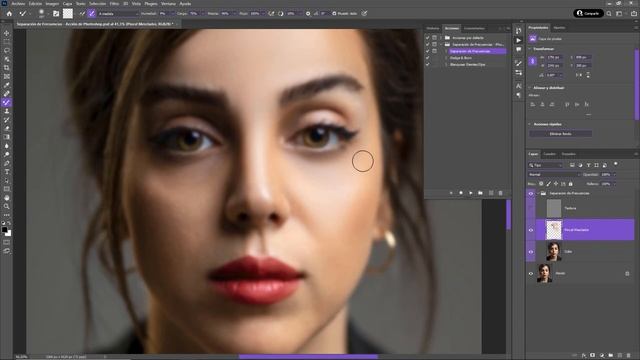Click the Home icon in options bar

point(9,13)
